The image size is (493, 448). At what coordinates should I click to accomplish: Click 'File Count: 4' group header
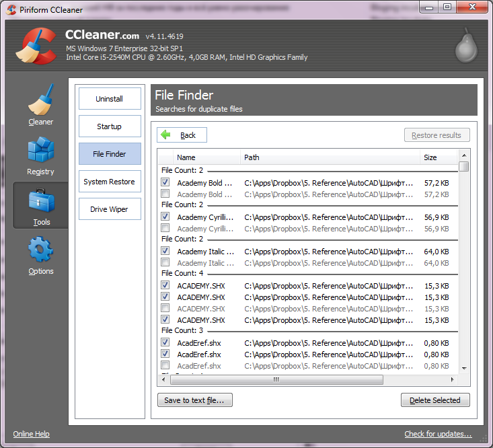182,273
